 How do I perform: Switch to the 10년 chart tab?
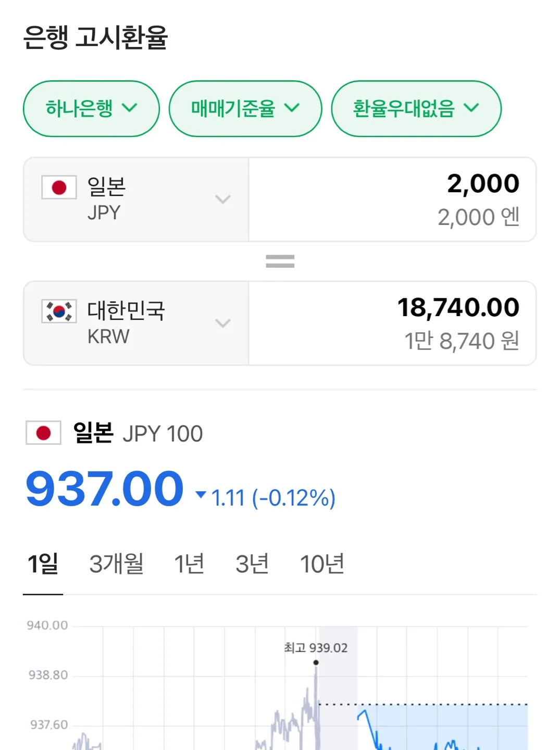[x=322, y=564]
